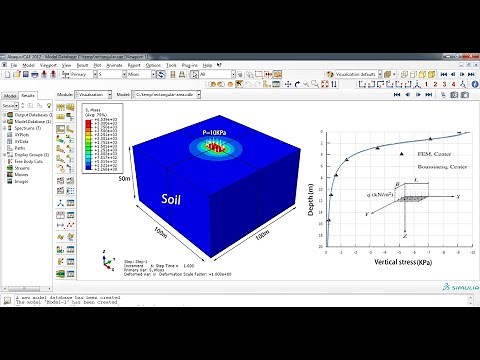Image resolution: width=480 pixels, height=360 pixels.
Task: Select the Pan view tool
Action: [288, 84]
